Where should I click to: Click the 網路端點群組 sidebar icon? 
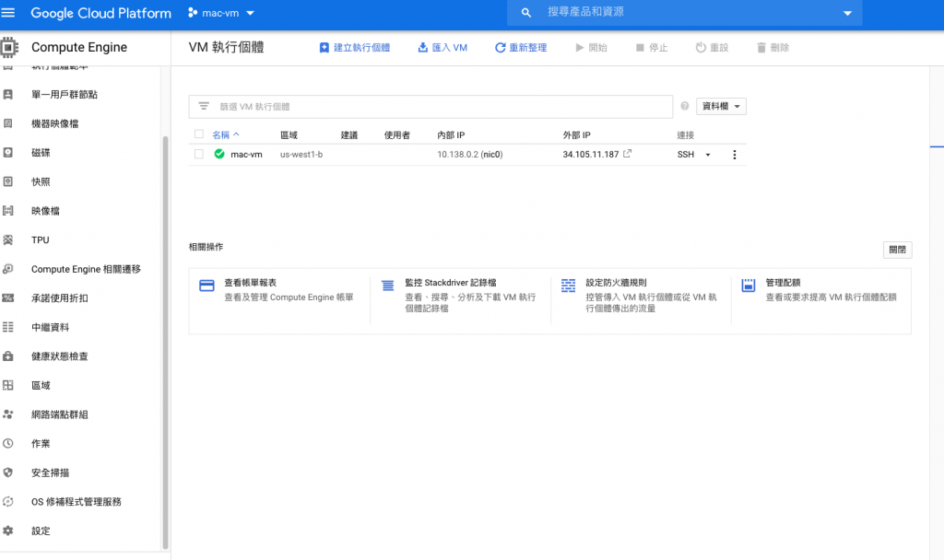[x=7, y=414]
